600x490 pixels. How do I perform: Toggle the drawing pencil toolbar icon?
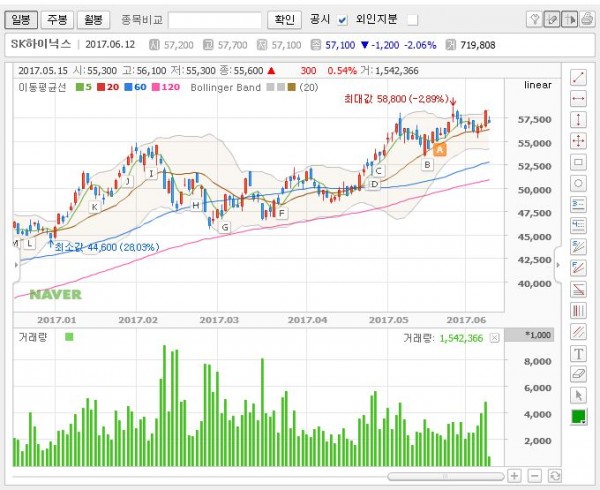click(x=552, y=19)
